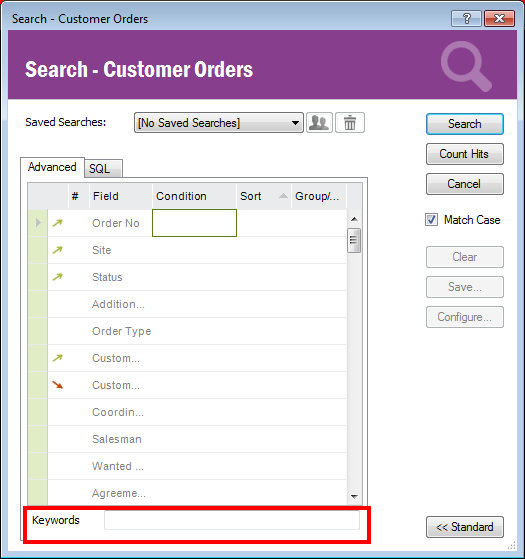Select the Order No row indicator triangle
This screenshot has height=559, width=525.
38,223
